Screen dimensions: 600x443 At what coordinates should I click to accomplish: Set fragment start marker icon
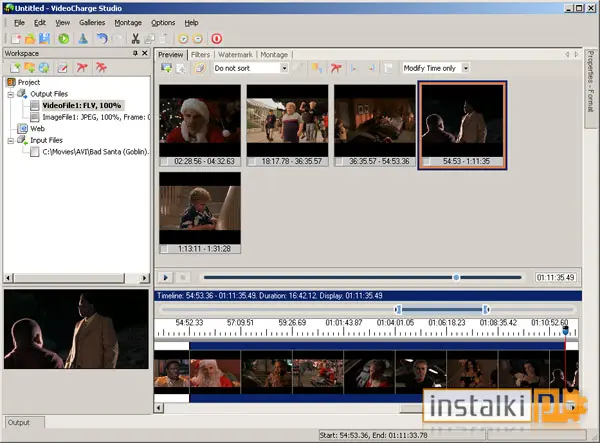point(354,68)
